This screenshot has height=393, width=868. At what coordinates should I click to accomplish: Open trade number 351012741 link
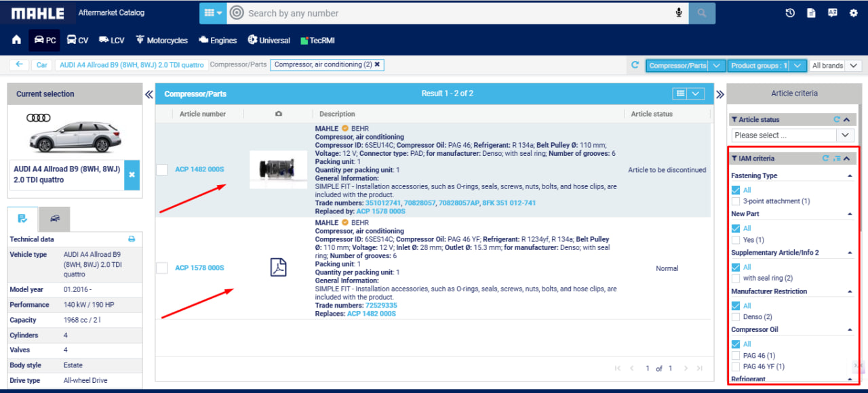pyautogui.click(x=383, y=203)
